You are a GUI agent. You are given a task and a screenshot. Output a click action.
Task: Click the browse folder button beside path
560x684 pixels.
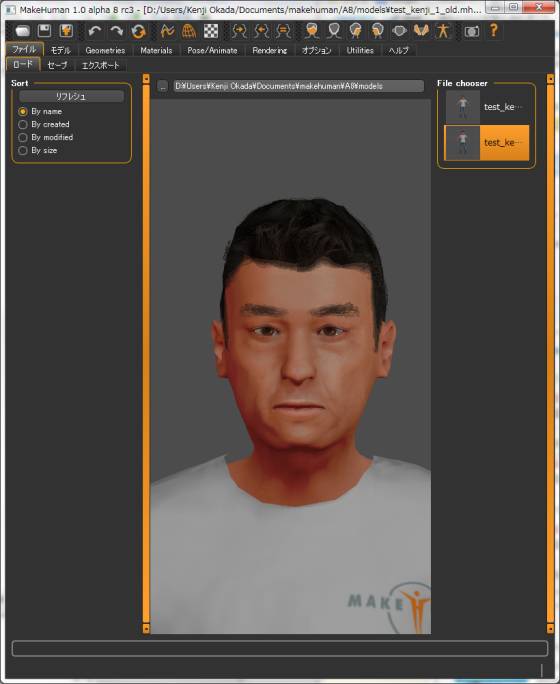click(163, 86)
